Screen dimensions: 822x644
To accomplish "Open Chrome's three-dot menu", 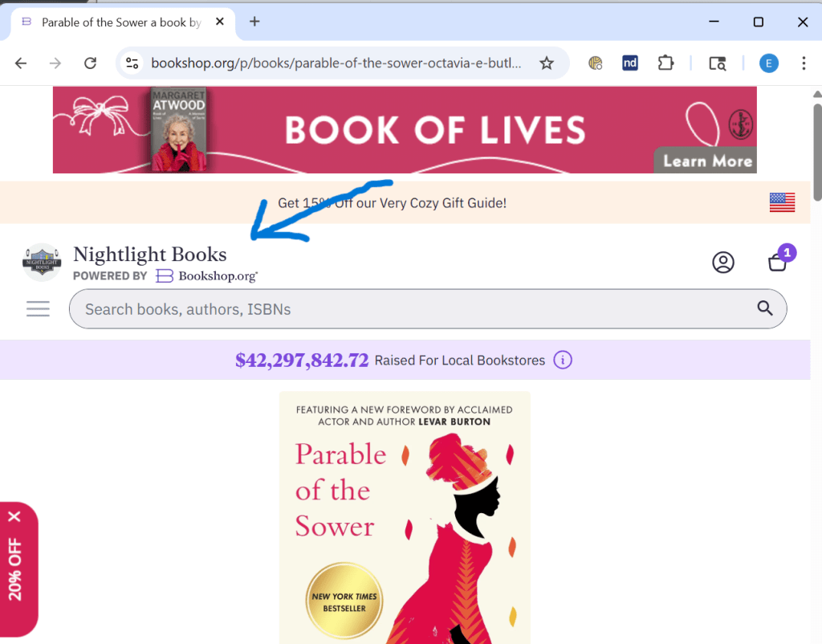I will point(804,63).
